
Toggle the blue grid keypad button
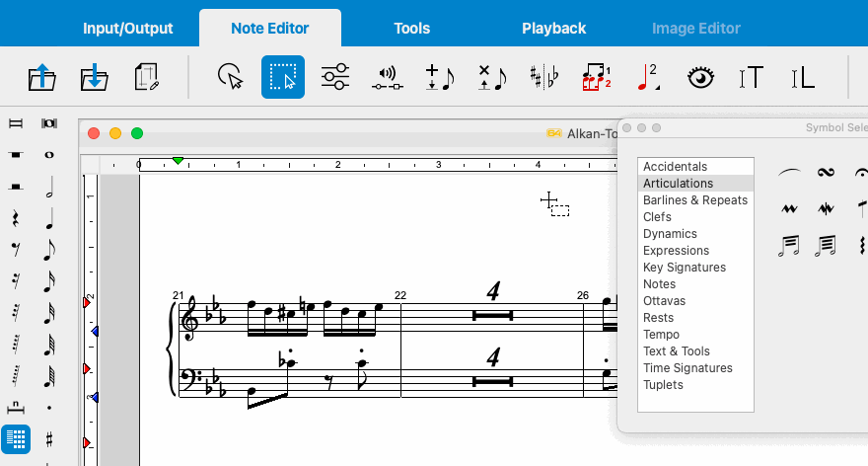coord(16,438)
